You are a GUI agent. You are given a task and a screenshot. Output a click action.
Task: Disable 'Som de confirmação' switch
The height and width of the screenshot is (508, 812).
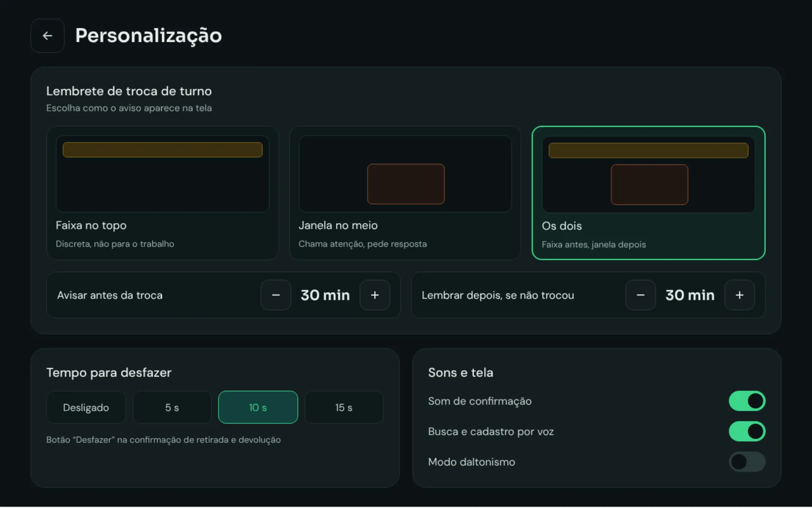tap(747, 401)
